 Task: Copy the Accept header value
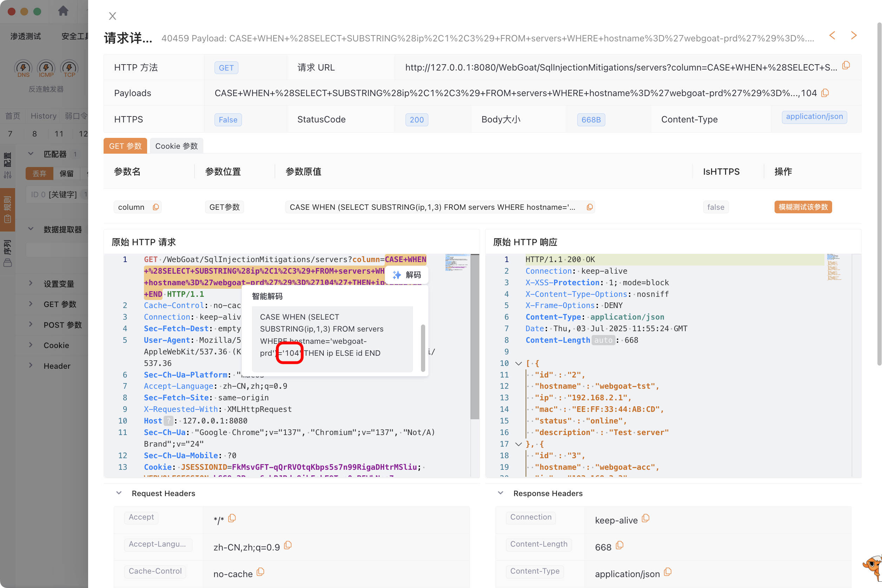coord(232,518)
